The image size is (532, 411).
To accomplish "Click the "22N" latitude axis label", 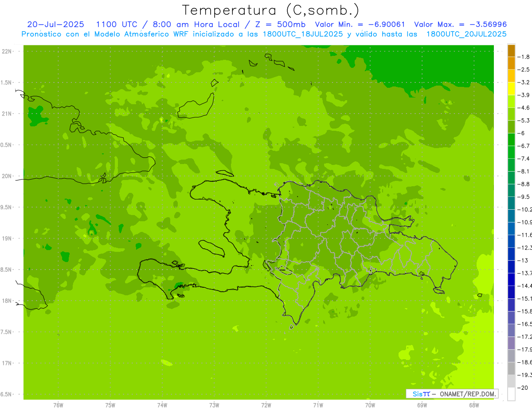I will [7, 51].
